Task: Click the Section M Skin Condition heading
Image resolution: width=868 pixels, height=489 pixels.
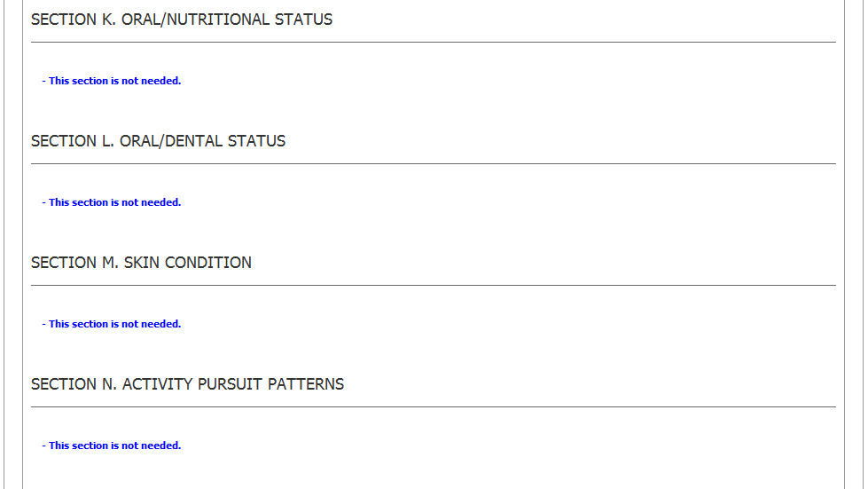Action: pos(141,263)
